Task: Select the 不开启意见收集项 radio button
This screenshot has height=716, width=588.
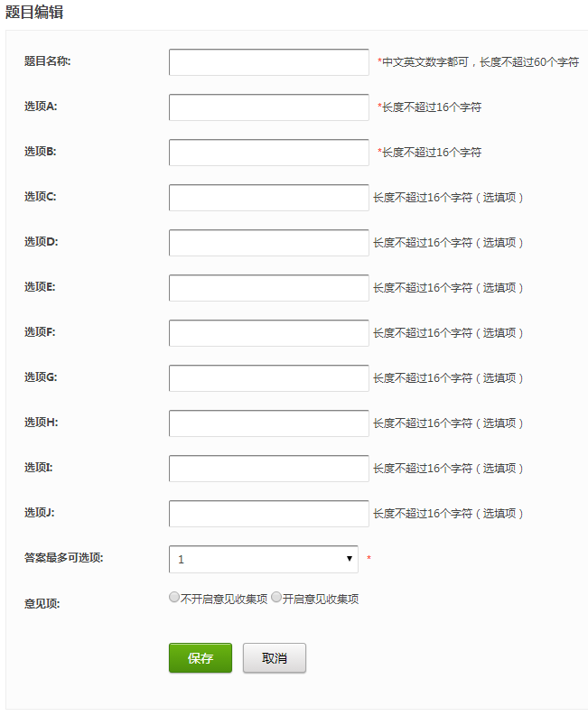Action: pos(174,598)
